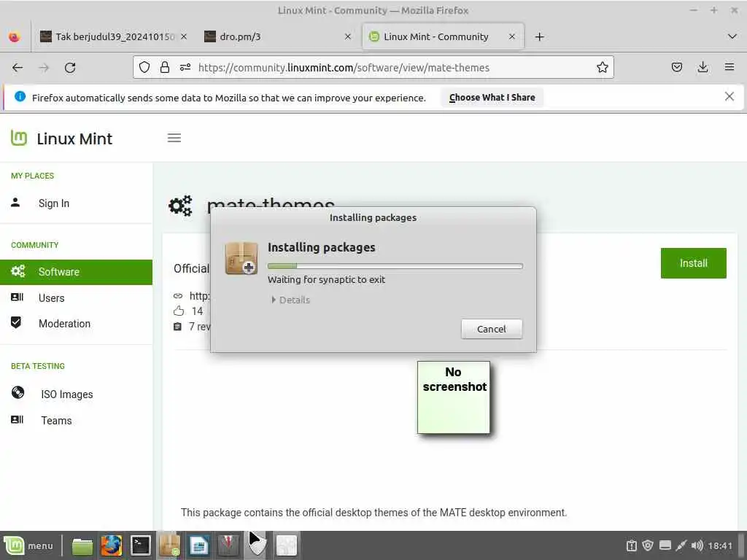This screenshot has width=747, height=560.
Task: Reload the current page
Action: pos(70,68)
